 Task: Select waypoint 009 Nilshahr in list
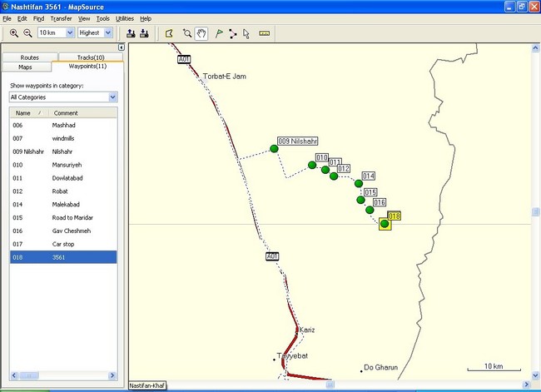(x=63, y=151)
